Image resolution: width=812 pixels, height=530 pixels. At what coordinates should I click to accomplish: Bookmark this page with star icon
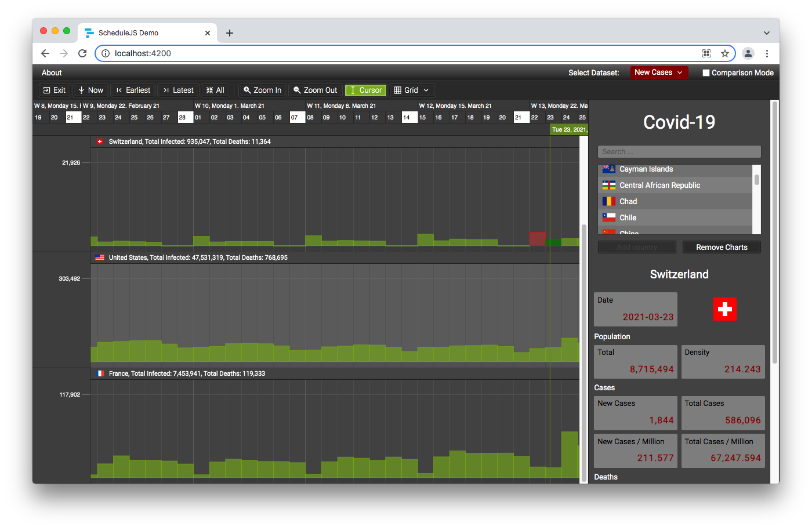(x=725, y=53)
